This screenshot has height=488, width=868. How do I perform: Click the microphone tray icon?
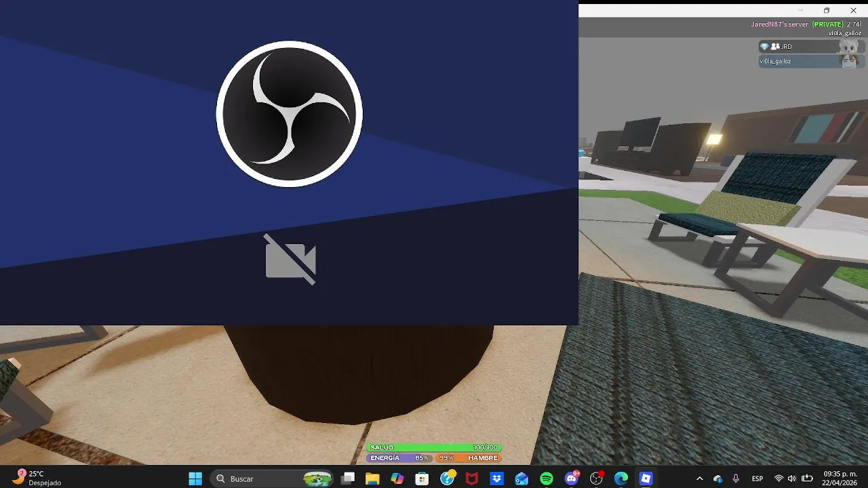[x=736, y=479]
